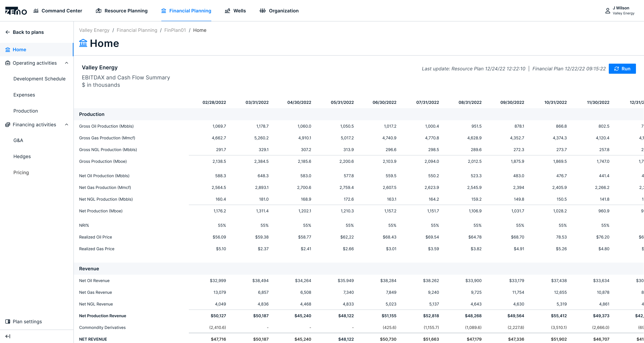Viewport: 644px width, 343px height.
Task: Open Hedges in the sidebar
Action: click(22, 157)
